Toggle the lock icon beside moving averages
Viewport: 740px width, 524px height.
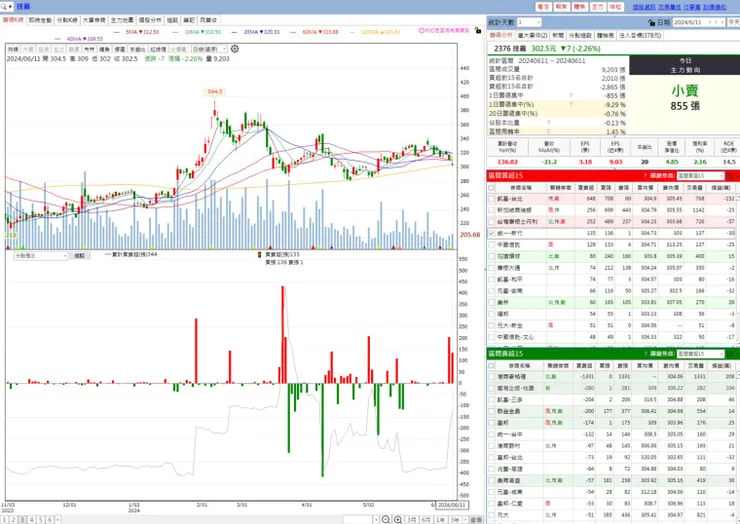point(478,31)
